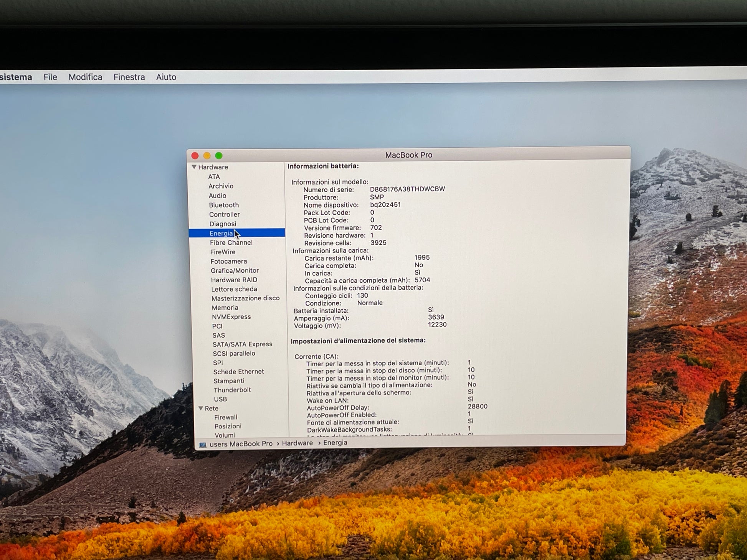Open the File menu
This screenshot has height=560, width=747.
click(x=50, y=77)
